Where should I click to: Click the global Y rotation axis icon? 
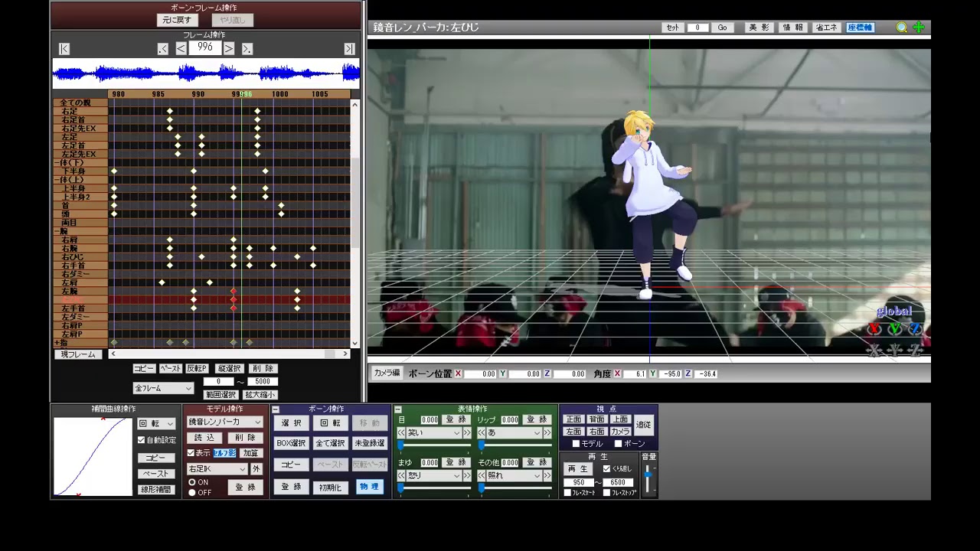[x=894, y=329]
